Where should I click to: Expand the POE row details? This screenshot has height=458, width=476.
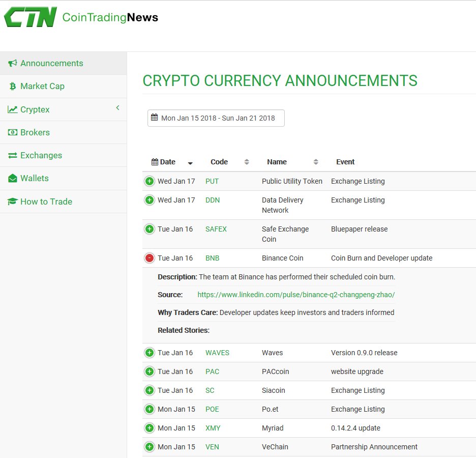150,409
